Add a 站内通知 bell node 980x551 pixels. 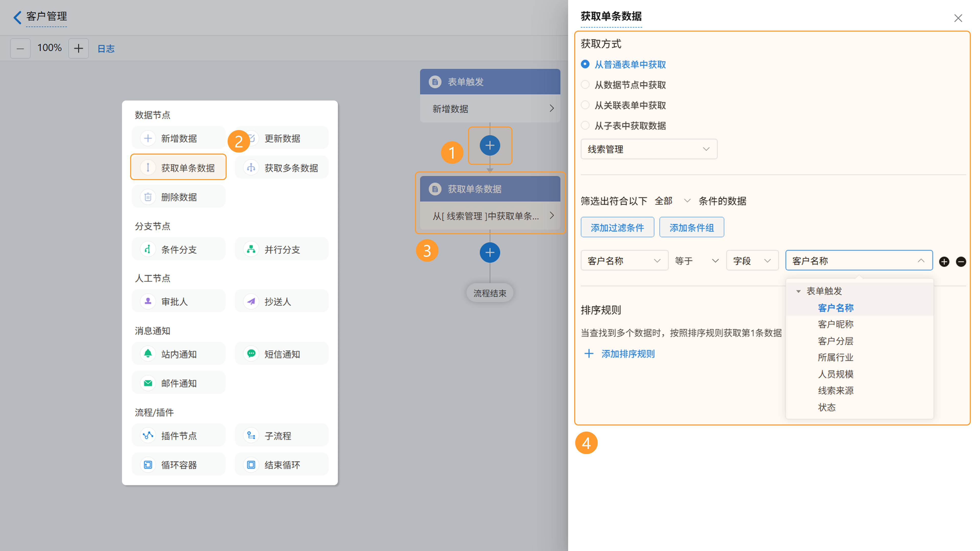pos(178,354)
